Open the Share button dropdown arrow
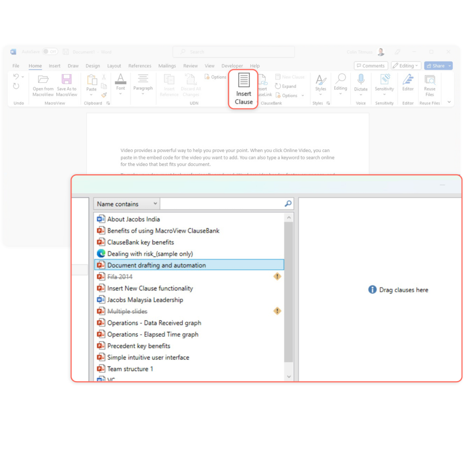 [x=450, y=66]
